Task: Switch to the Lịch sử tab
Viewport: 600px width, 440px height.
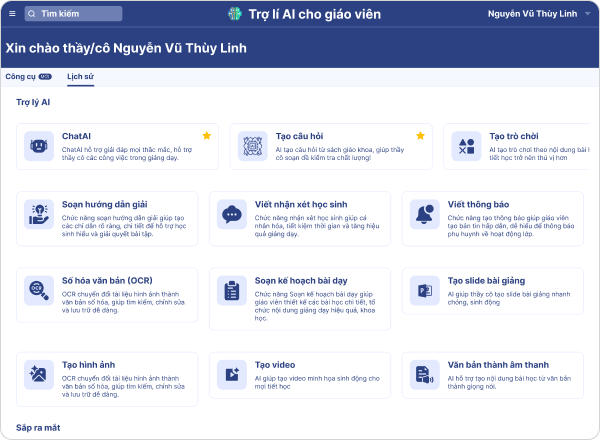Action: pos(80,77)
